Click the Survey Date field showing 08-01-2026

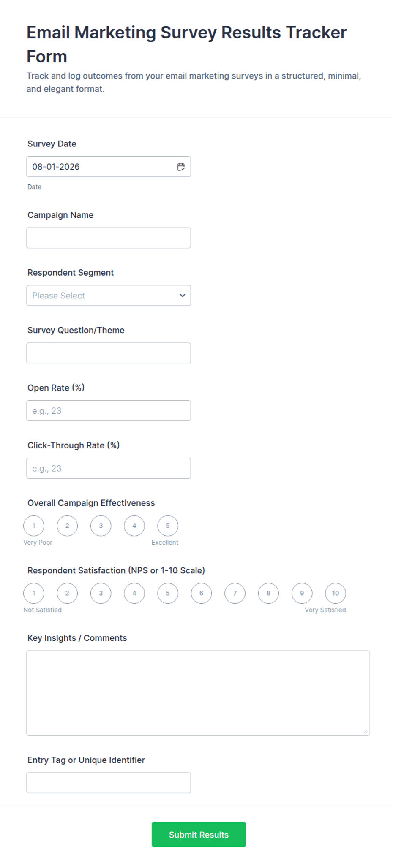pos(109,167)
